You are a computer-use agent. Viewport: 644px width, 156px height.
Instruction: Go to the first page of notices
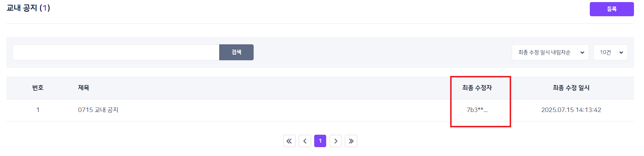click(x=289, y=141)
